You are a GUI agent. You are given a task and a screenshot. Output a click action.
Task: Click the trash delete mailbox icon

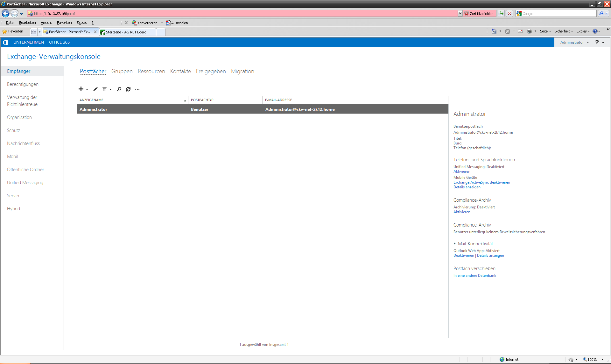point(104,89)
